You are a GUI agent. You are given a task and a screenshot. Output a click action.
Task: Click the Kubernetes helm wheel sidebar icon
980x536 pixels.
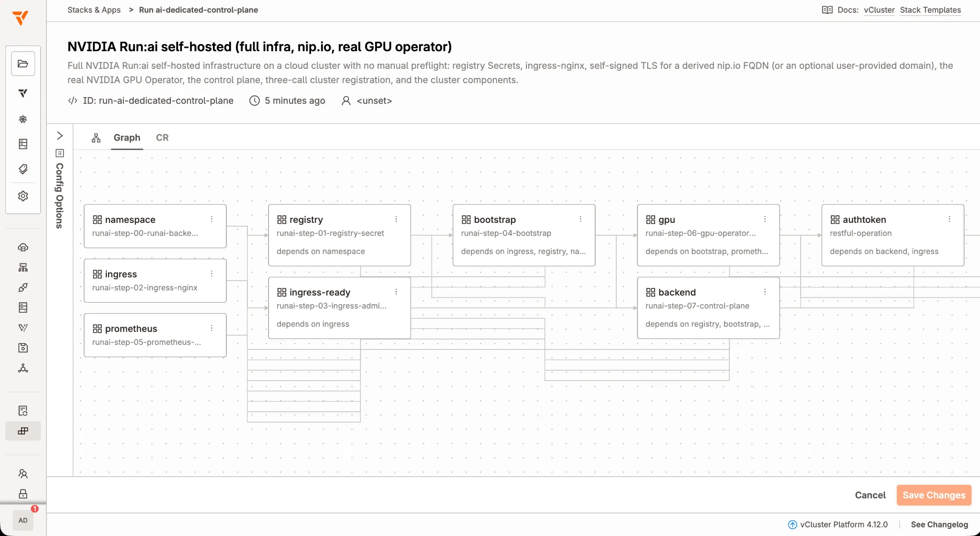[x=23, y=119]
